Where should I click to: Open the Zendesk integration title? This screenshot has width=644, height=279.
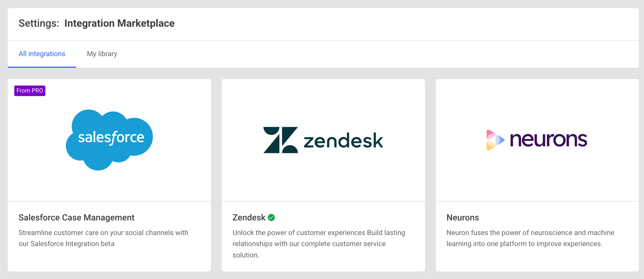click(x=249, y=217)
